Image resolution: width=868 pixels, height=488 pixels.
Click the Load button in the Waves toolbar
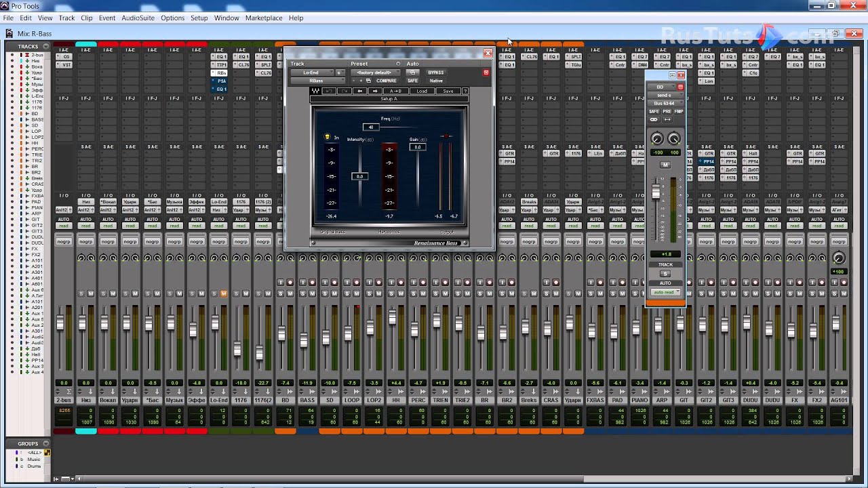click(422, 91)
